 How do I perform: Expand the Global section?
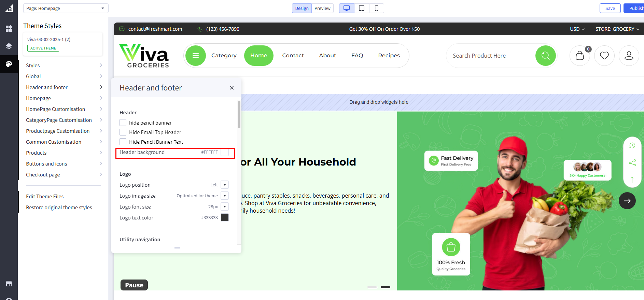click(x=64, y=76)
